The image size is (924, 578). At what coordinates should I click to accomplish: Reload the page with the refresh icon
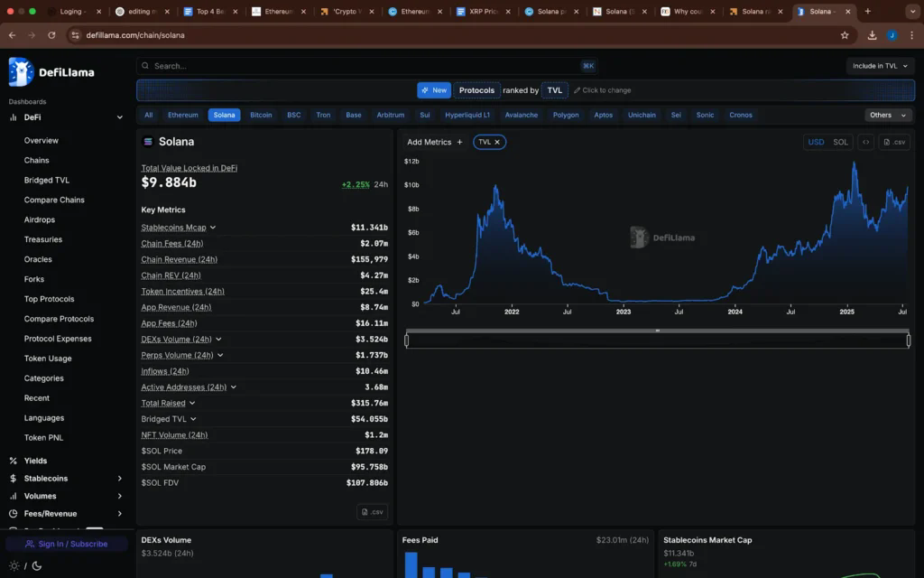click(51, 35)
